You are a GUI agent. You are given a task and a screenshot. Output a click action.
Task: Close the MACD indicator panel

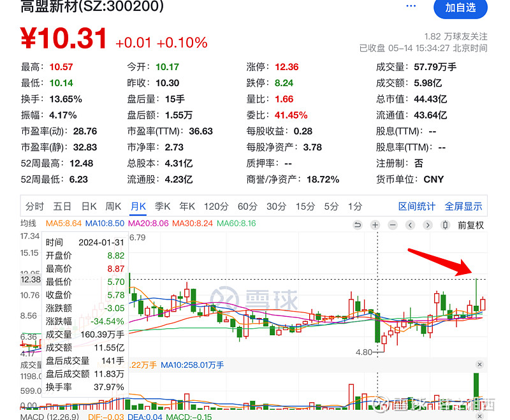pyautogui.click(x=479, y=416)
